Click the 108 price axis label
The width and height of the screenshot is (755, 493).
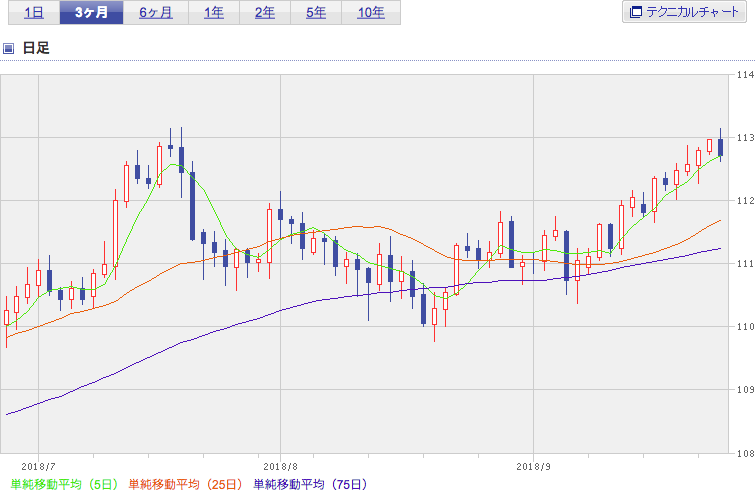click(x=745, y=453)
